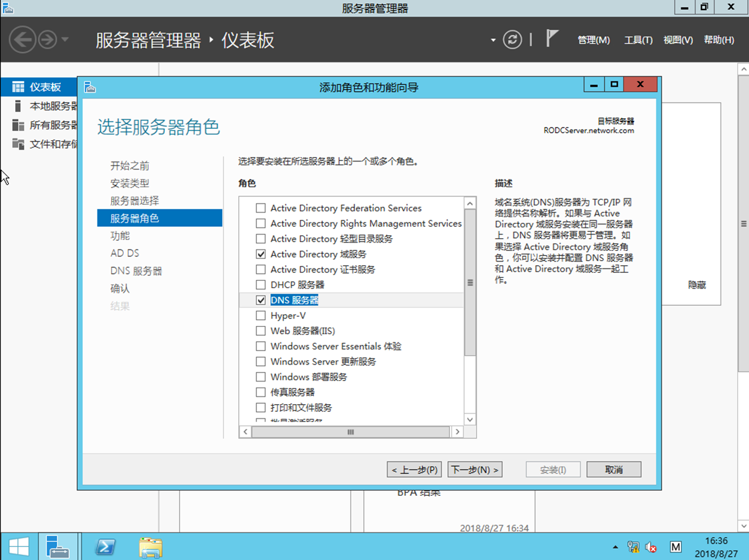Go to 功能 wizard step
Image resolution: width=749 pixels, height=560 pixels.
click(120, 235)
